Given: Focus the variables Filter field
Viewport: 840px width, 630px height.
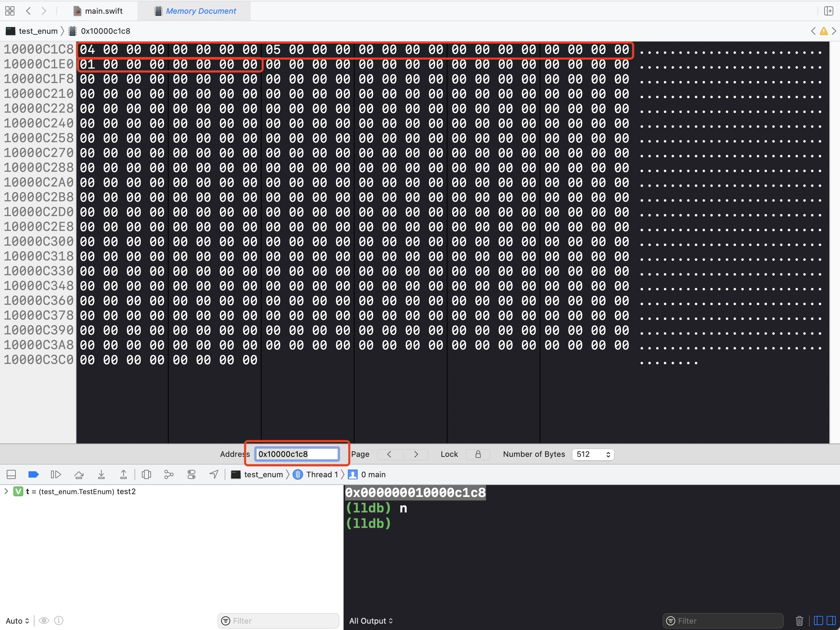Looking at the screenshot, I should (x=278, y=620).
